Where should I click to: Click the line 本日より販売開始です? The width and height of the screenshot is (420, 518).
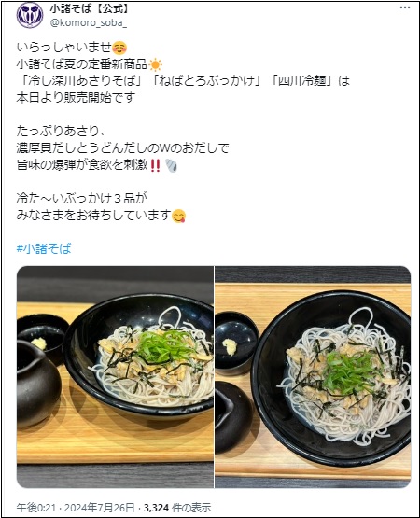(x=76, y=98)
